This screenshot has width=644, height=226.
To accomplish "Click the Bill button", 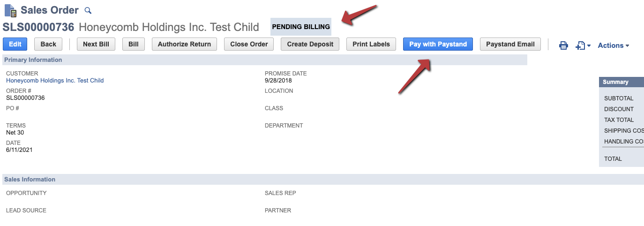I will [x=134, y=44].
